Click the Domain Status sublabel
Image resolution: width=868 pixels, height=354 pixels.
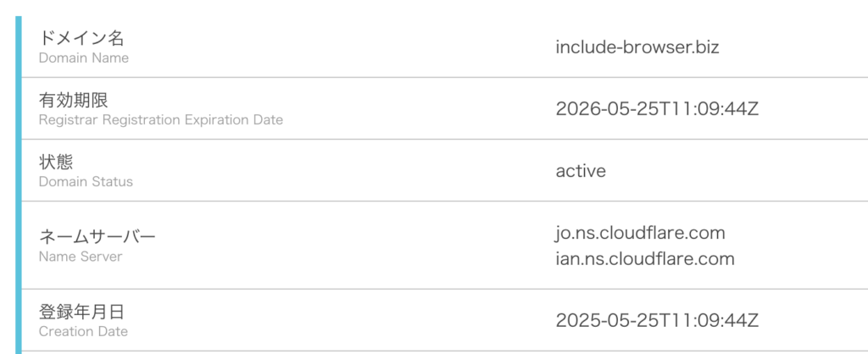(86, 181)
